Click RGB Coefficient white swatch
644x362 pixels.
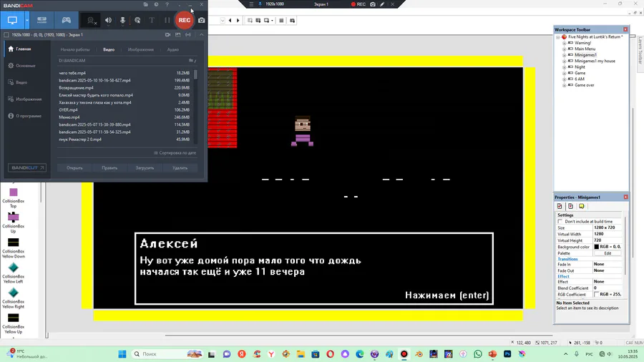[x=596, y=295]
